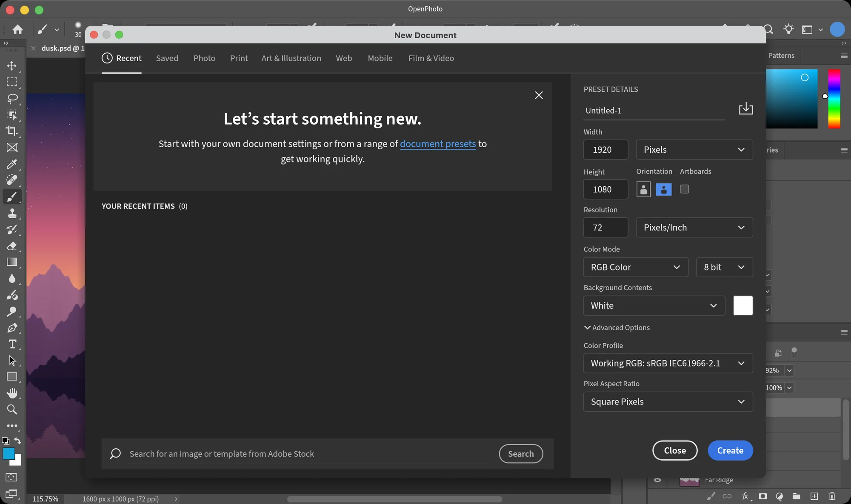The height and width of the screenshot is (504, 851).
Task: Switch to the Saved tab
Action: [167, 58]
